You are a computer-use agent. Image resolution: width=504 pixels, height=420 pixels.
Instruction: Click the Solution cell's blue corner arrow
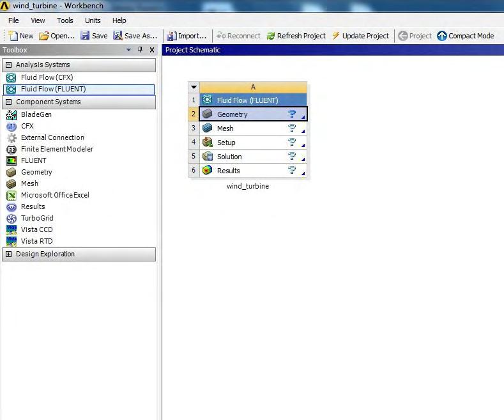(303, 160)
